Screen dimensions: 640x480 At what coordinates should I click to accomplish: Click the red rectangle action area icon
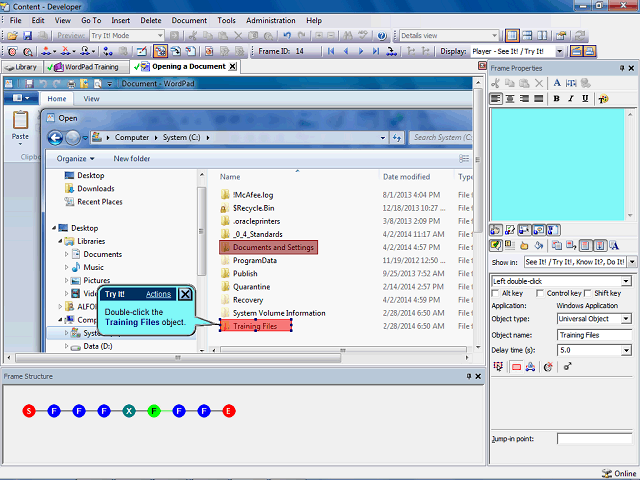516,367
